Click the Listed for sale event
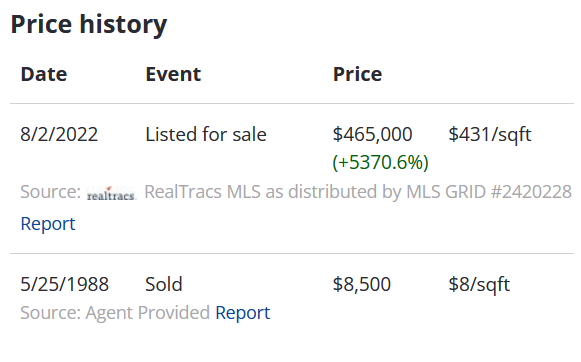The height and width of the screenshot is (362, 581). pyautogui.click(x=206, y=134)
